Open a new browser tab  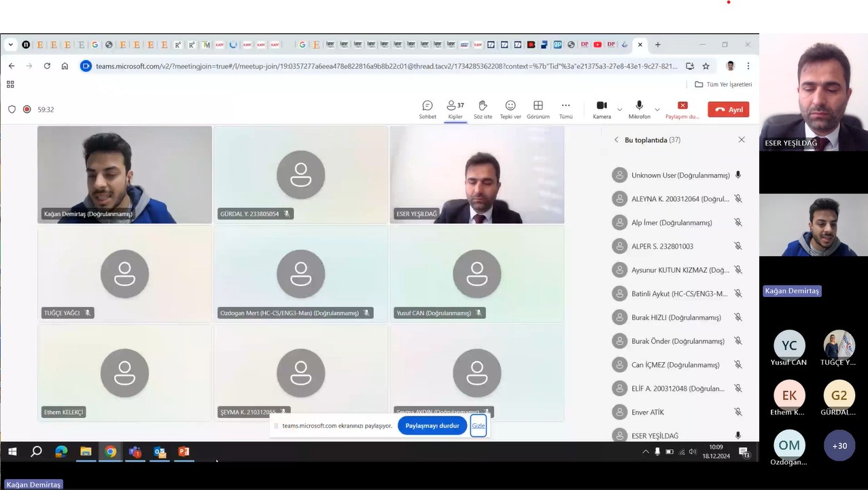(x=657, y=45)
